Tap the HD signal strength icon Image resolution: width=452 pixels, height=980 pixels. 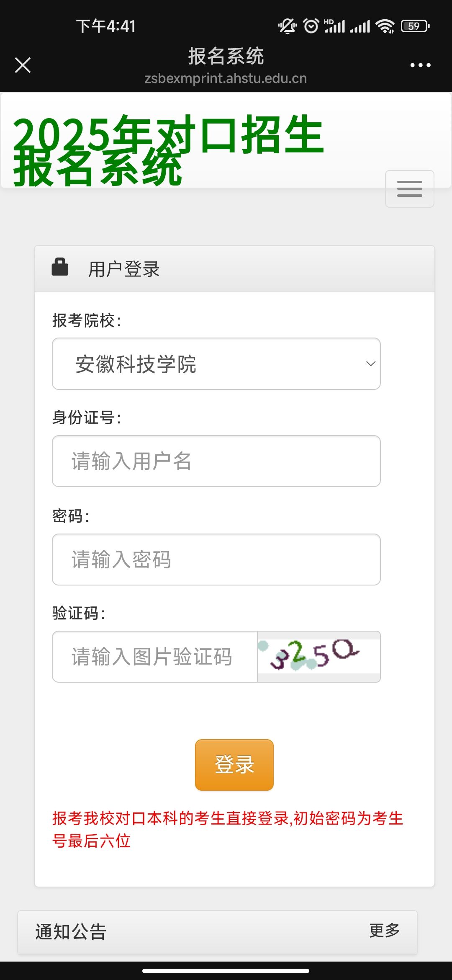point(334,26)
